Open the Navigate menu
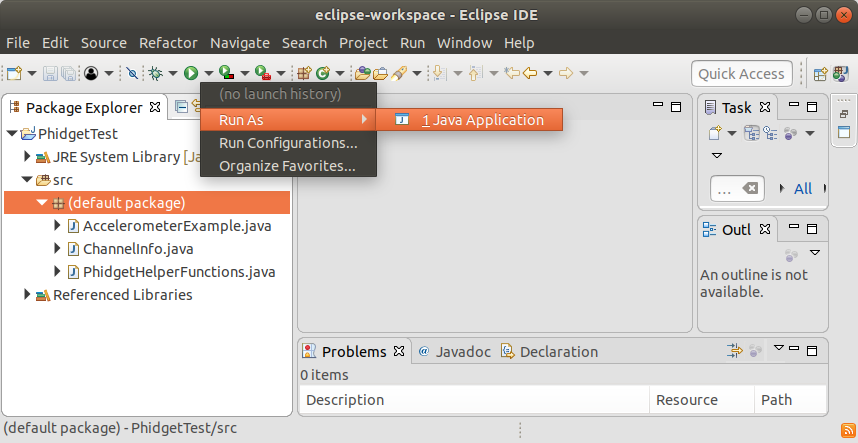858x443 pixels. tap(240, 43)
